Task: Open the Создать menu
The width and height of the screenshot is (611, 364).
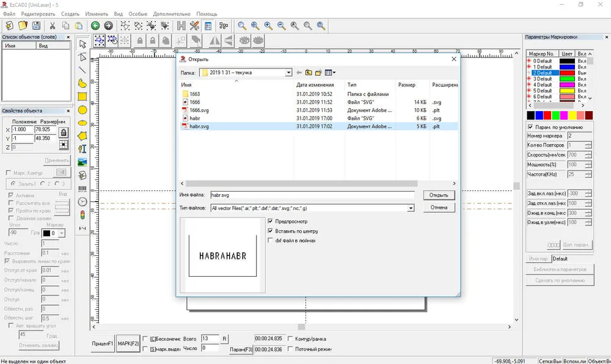Action: point(70,14)
